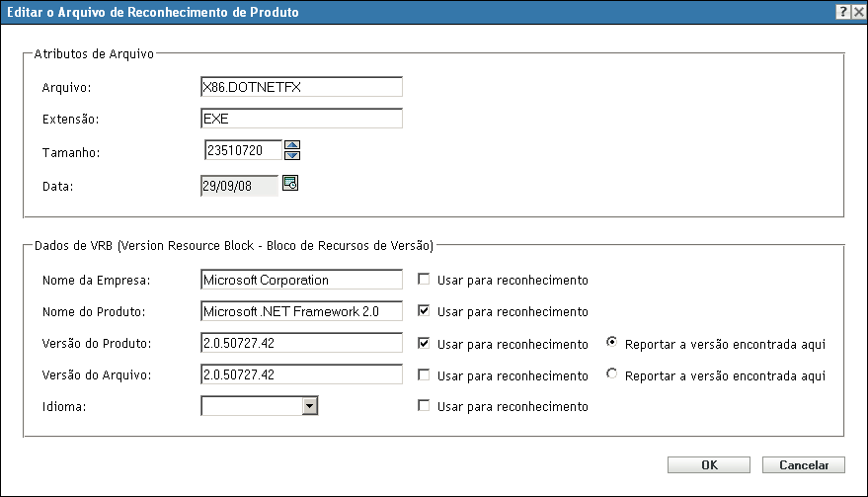This screenshot has width=868, height=497.
Task: Click the Extensão text field
Action: tap(301, 119)
